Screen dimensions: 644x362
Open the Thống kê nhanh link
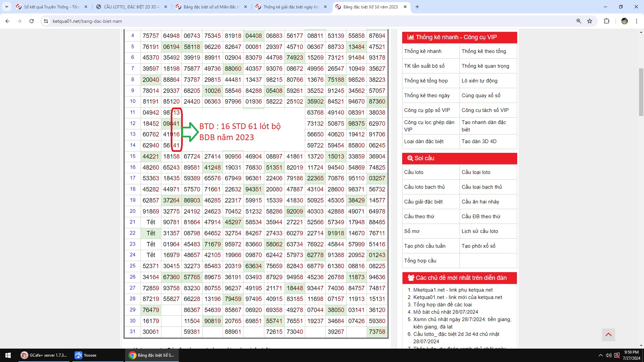pyautogui.click(x=423, y=51)
